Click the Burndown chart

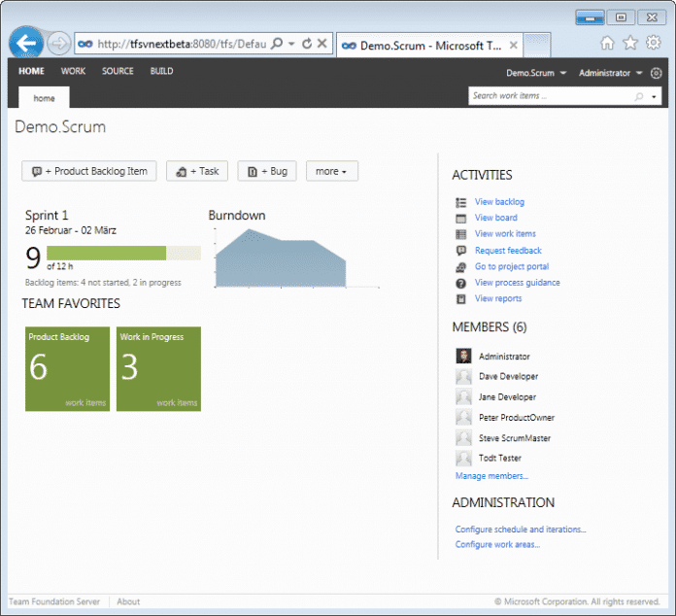[x=281, y=259]
